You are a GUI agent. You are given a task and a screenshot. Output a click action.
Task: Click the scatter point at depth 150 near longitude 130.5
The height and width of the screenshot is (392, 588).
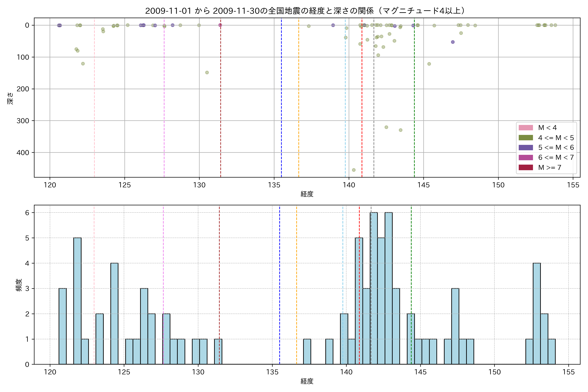(x=207, y=73)
